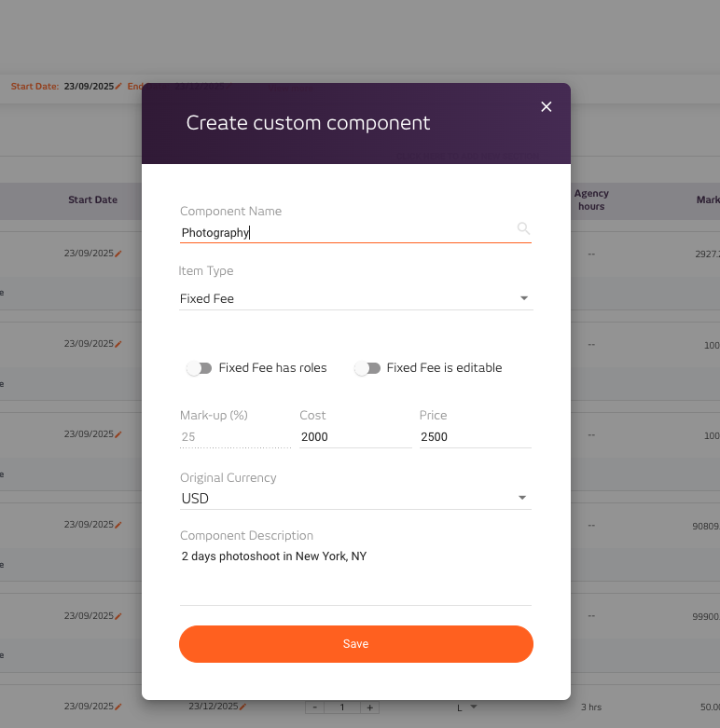
Task: Expand the Original Currency dropdown
Action: (x=355, y=499)
